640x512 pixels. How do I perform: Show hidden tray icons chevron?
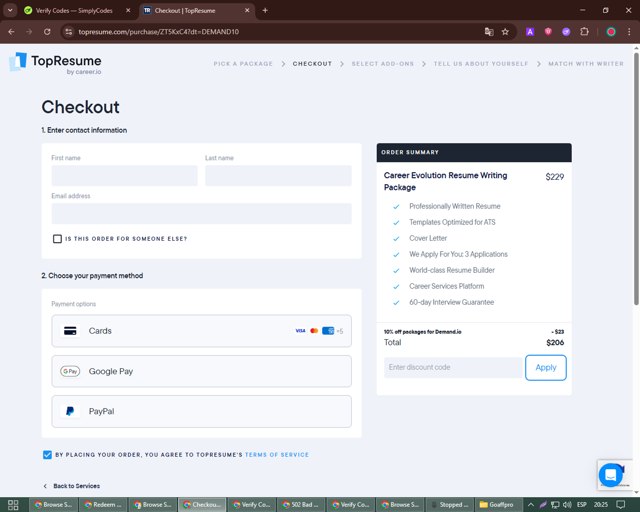click(x=531, y=505)
